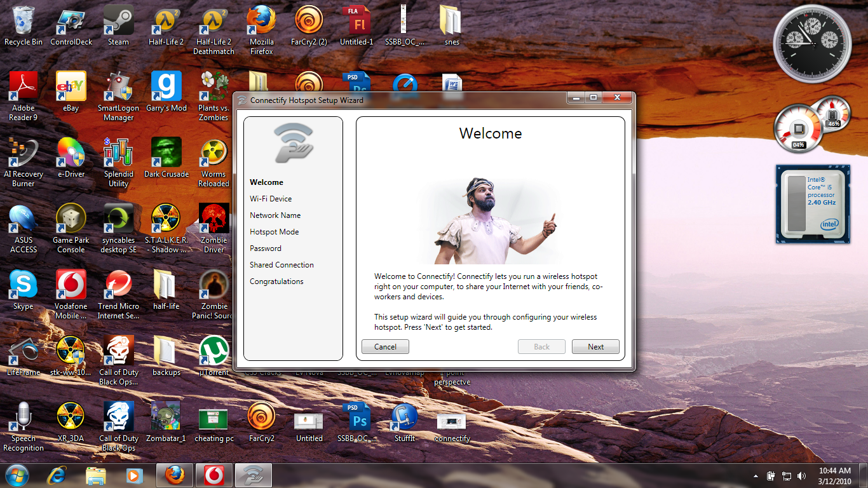Launch the ControlDeck shortcut
The image size is (868, 488).
[71, 26]
